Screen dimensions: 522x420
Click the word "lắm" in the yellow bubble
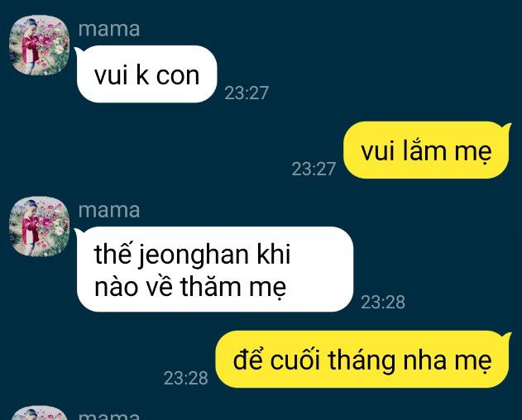(x=424, y=150)
